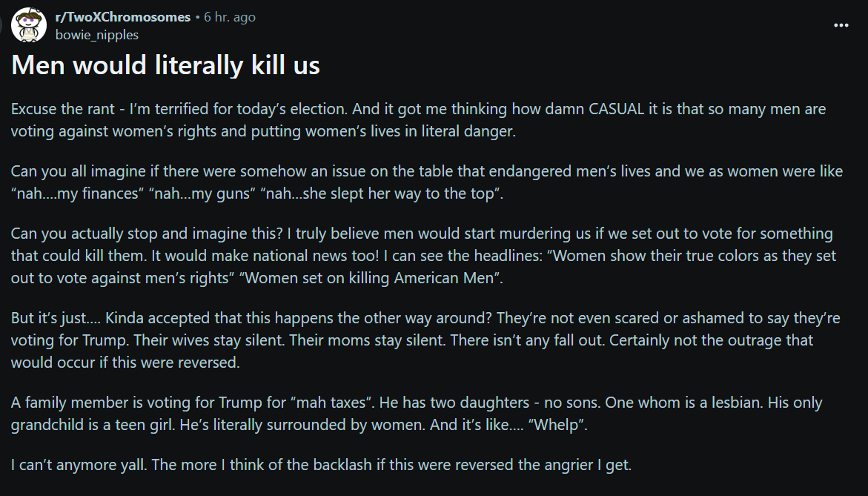The image size is (868, 496).
Task: Click the final paragraph "I can't anymore yall"
Action: tap(321, 466)
